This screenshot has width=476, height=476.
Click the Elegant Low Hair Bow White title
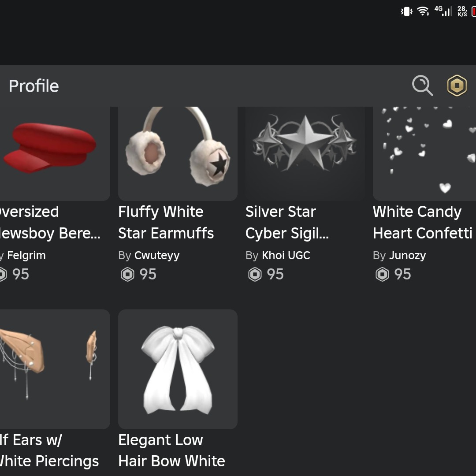coord(171,450)
